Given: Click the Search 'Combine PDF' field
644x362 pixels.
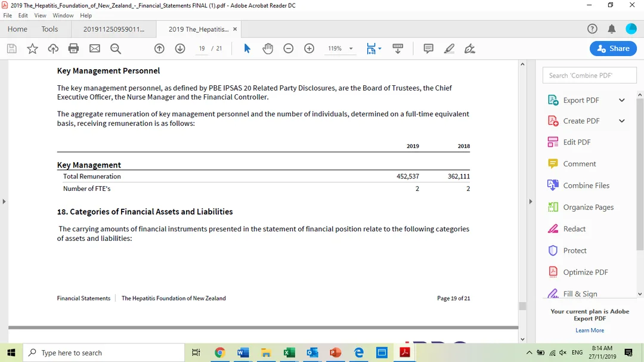Looking at the screenshot, I should (x=590, y=76).
